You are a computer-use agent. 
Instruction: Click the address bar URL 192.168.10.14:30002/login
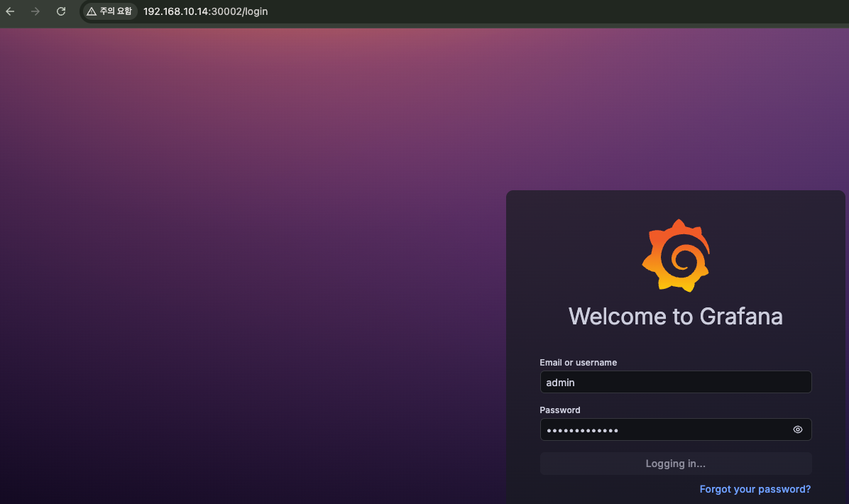(205, 11)
